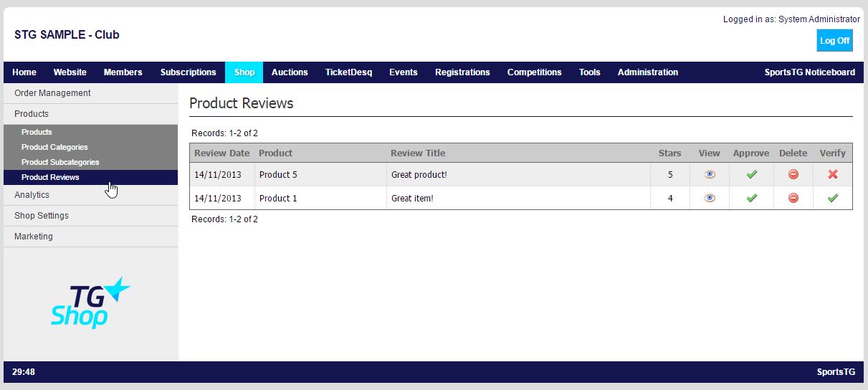The image size is (868, 390).
Task: Approve the Product 1 review with green tick
Action: tap(751, 198)
